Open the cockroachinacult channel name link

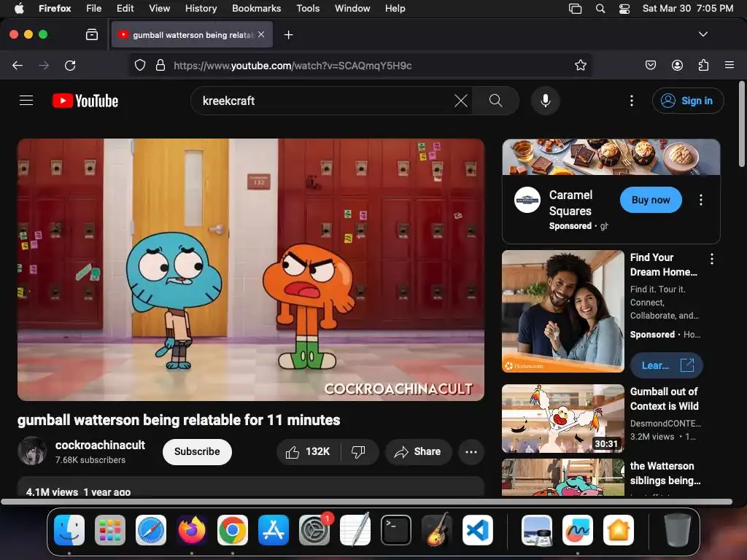tap(100, 445)
